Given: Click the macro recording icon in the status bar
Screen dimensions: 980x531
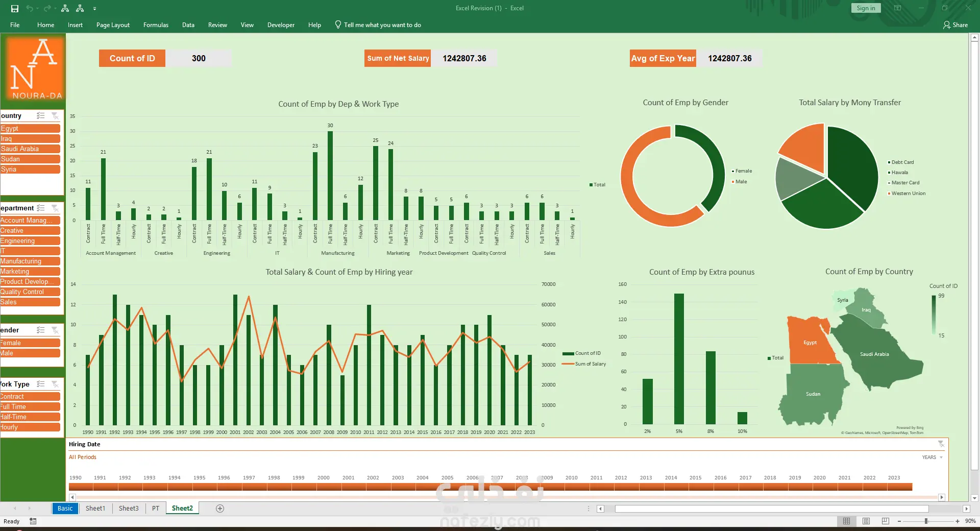Looking at the screenshot, I should (33, 521).
